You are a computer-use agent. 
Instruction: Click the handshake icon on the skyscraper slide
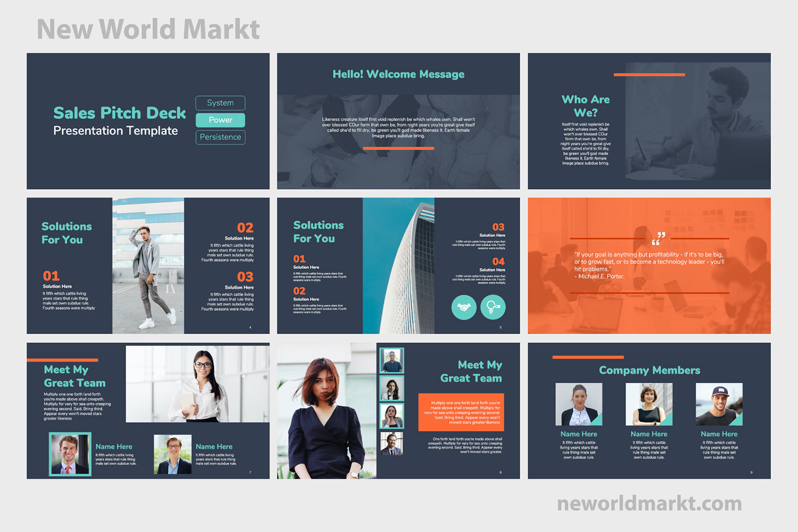(x=464, y=308)
